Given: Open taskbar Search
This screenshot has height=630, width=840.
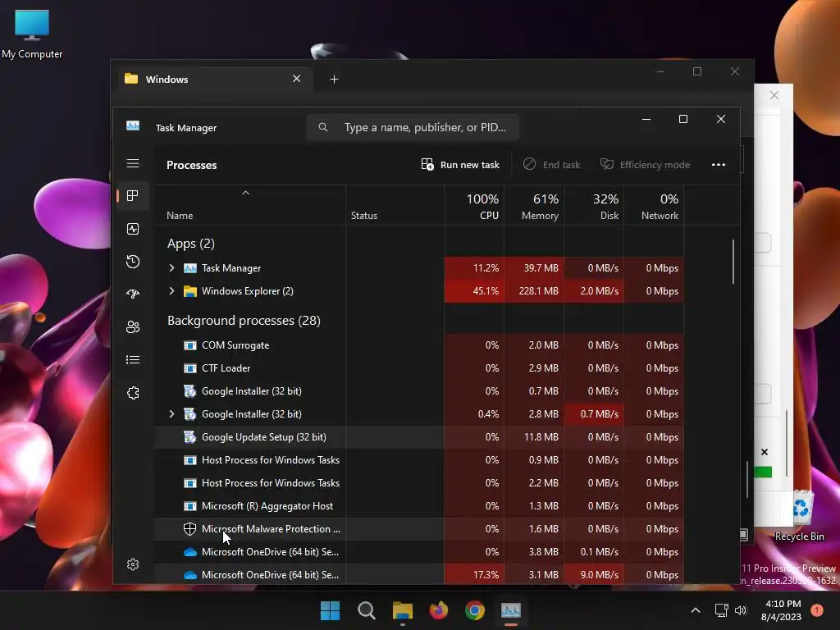Looking at the screenshot, I should [367, 610].
